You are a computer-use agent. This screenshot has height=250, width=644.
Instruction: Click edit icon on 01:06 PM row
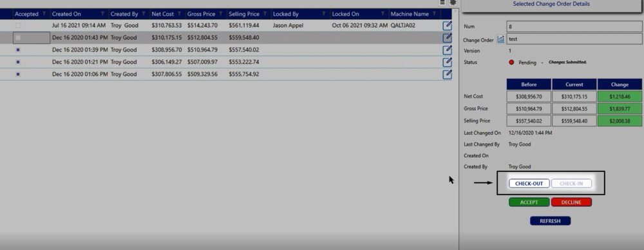pos(448,75)
